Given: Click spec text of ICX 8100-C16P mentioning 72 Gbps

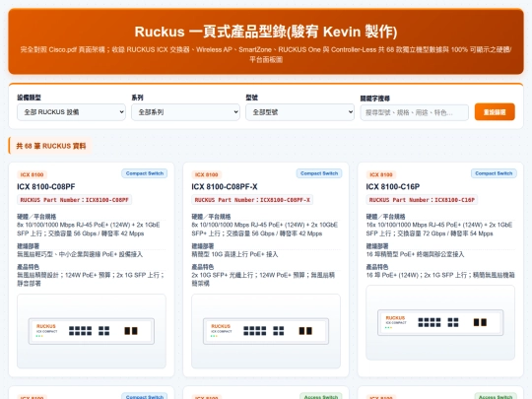Looking at the screenshot, I should point(439,229).
